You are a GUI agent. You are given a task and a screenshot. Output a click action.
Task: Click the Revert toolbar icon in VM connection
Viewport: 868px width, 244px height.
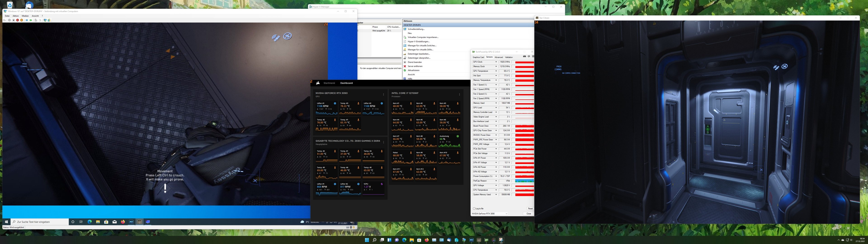[x=40, y=20]
